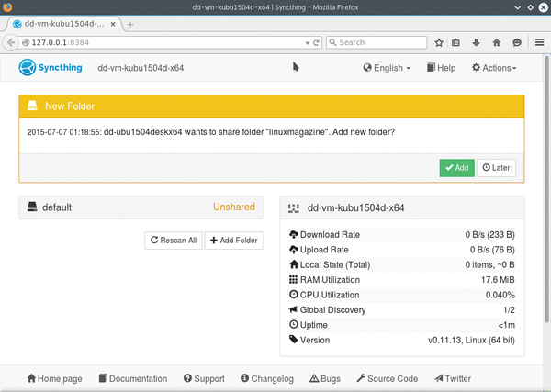Viewport: 551px width, 392px height.
Task: Click the drive icon in New Folder header
Action: (32, 106)
